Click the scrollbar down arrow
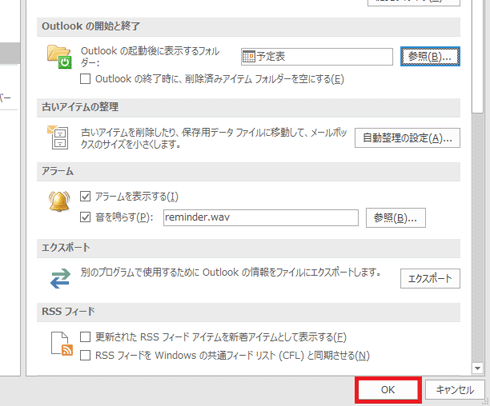This screenshot has width=490, height=406. [478, 368]
